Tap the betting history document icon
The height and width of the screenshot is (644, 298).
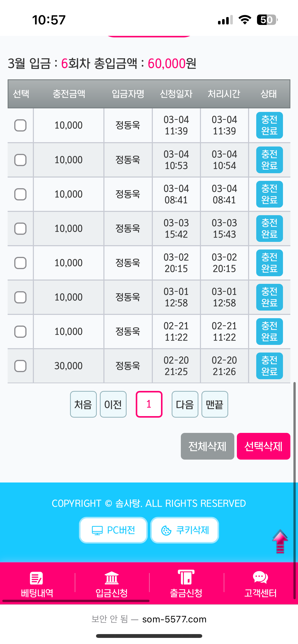coord(36,578)
